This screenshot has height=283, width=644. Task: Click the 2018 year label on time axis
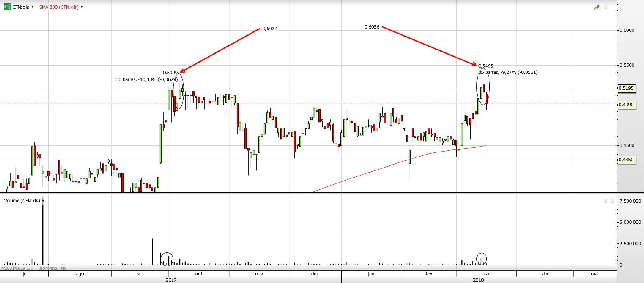point(478,280)
